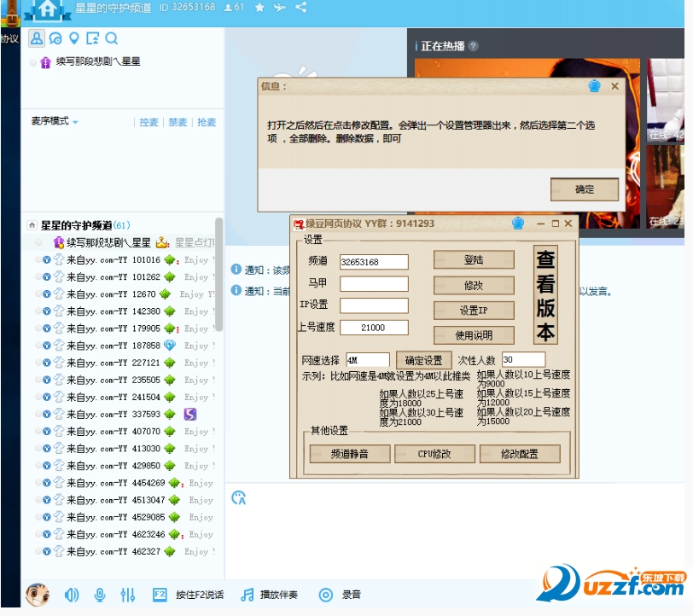Open the avatar face icon in the bottom bar
Viewport: 693px width, 616px height.
point(38,595)
